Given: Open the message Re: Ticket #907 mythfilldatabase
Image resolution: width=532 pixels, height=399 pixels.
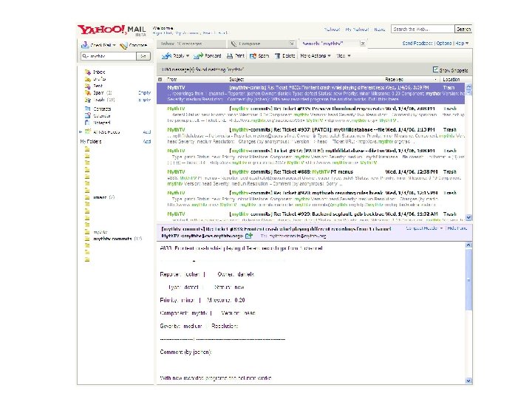Looking at the screenshot, I should pyautogui.click(x=310, y=135).
